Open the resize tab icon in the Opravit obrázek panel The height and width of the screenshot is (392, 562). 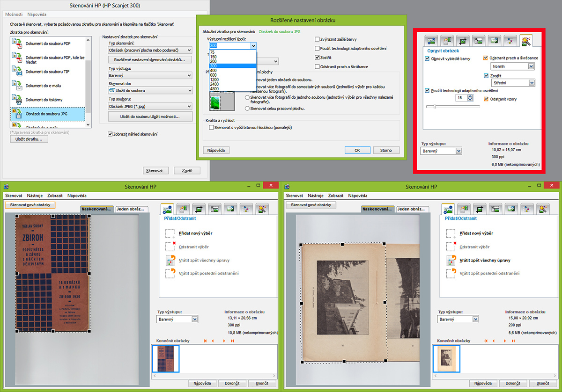tap(479, 41)
